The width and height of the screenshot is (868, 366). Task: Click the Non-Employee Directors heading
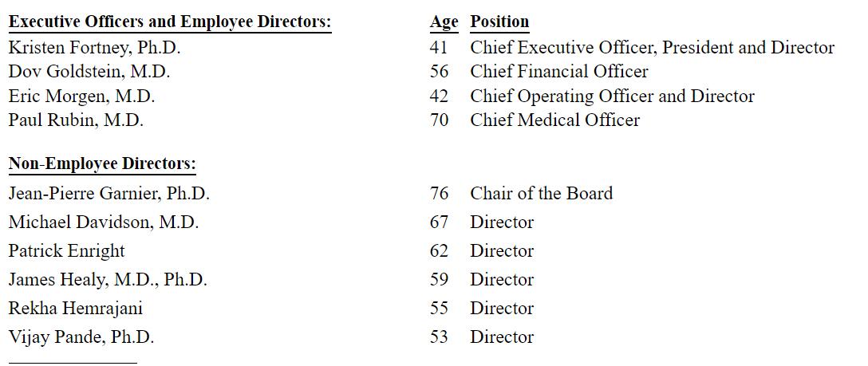click(102, 164)
